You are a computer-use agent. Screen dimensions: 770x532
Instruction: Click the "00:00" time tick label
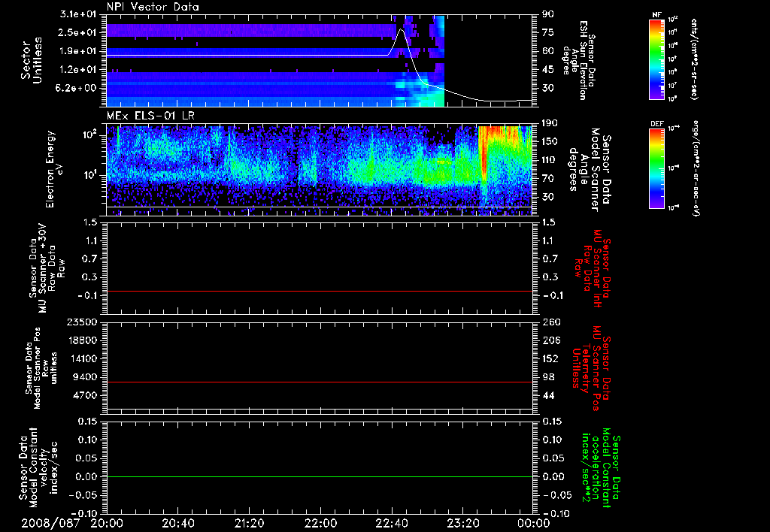[534, 524]
